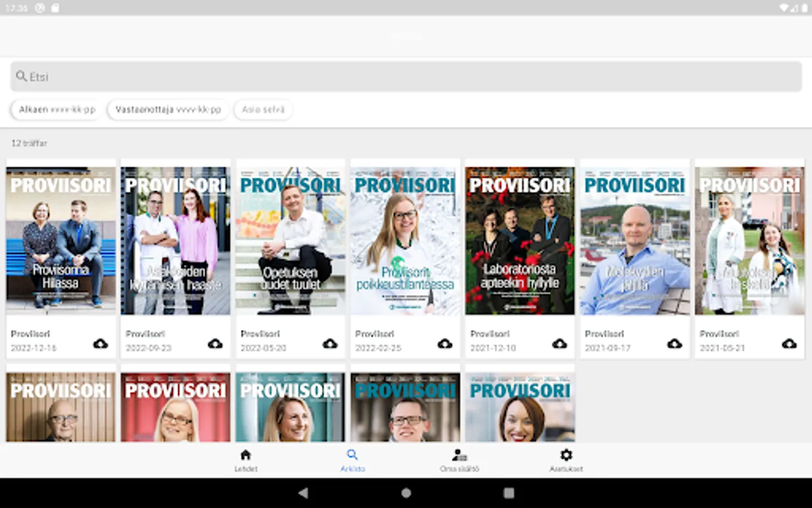Image resolution: width=812 pixels, height=508 pixels.
Task: Open the 'Opetuksen uudet tuulet' cover
Action: click(x=290, y=240)
